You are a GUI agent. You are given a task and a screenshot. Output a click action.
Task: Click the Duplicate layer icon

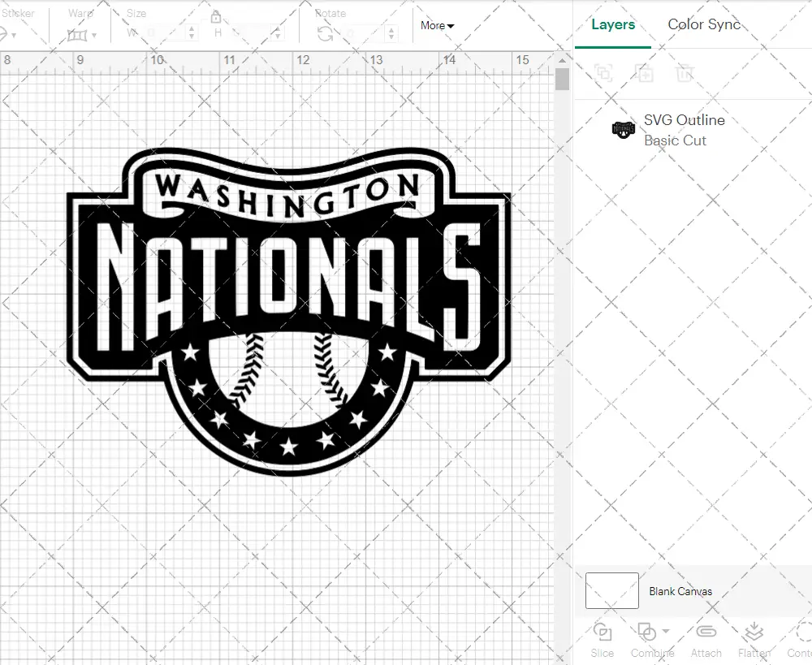pos(645,73)
